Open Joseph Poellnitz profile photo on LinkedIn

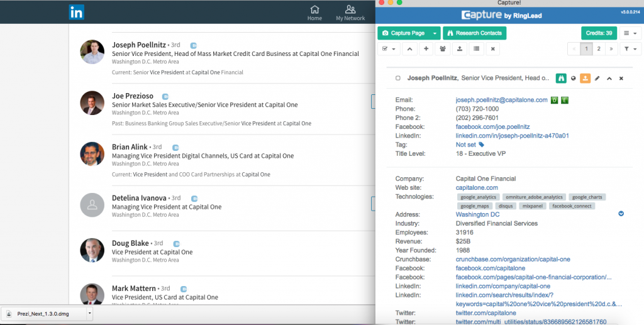tap(92, 52)
